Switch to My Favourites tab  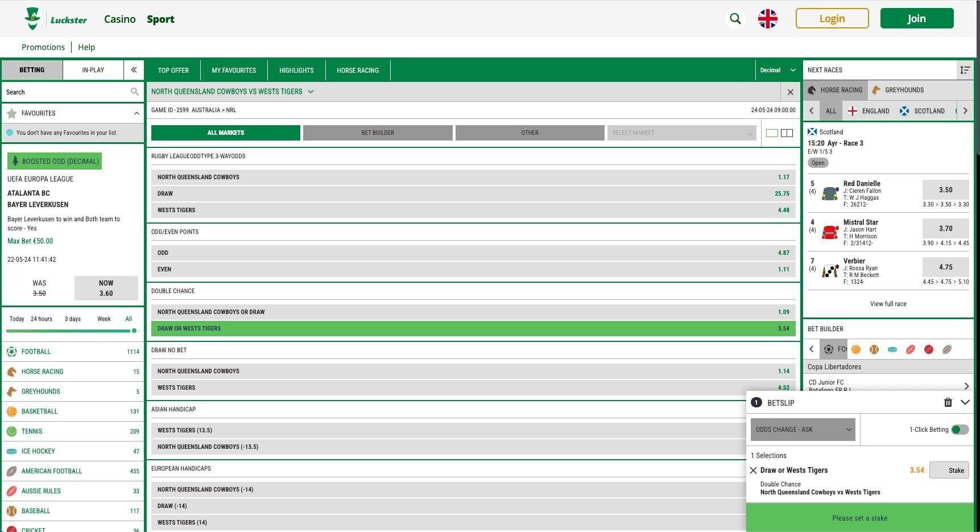pyautogui.click(x=234, y=70)
